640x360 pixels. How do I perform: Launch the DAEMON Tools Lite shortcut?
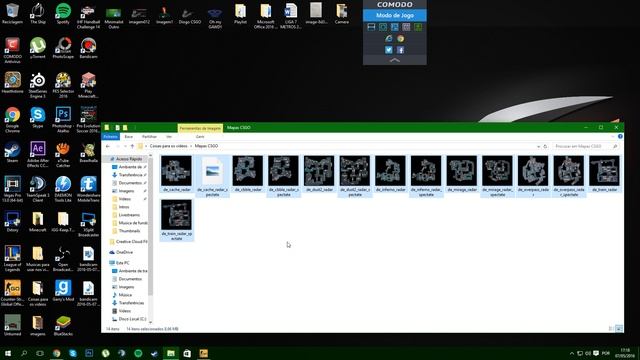[x=63, y=189]
